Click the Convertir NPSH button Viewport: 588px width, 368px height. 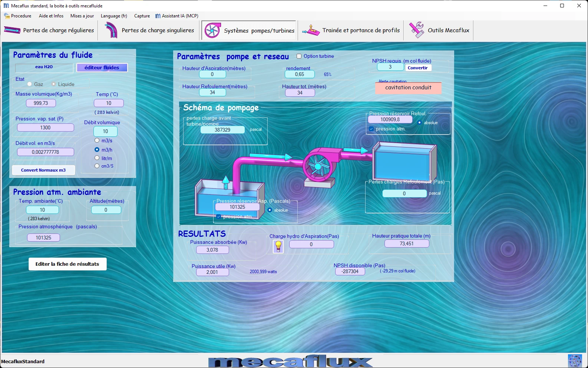point(418,68)
